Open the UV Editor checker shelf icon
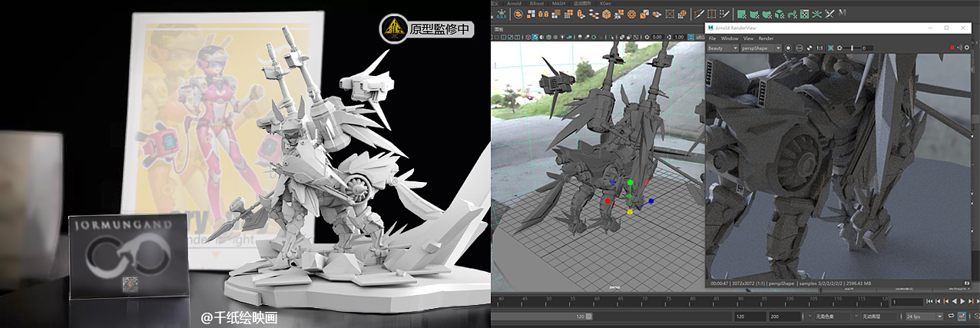Viewport: 980px width, 328px height. tap(804, 14)
